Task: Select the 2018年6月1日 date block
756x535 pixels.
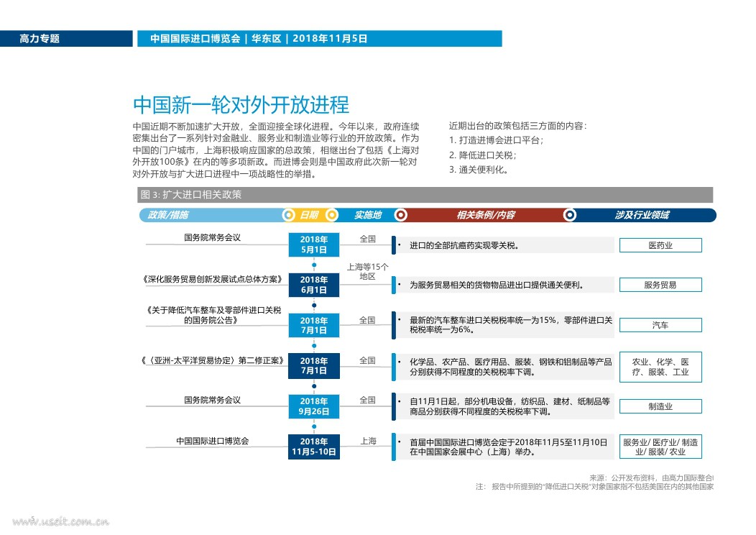Action: point(314,285)
